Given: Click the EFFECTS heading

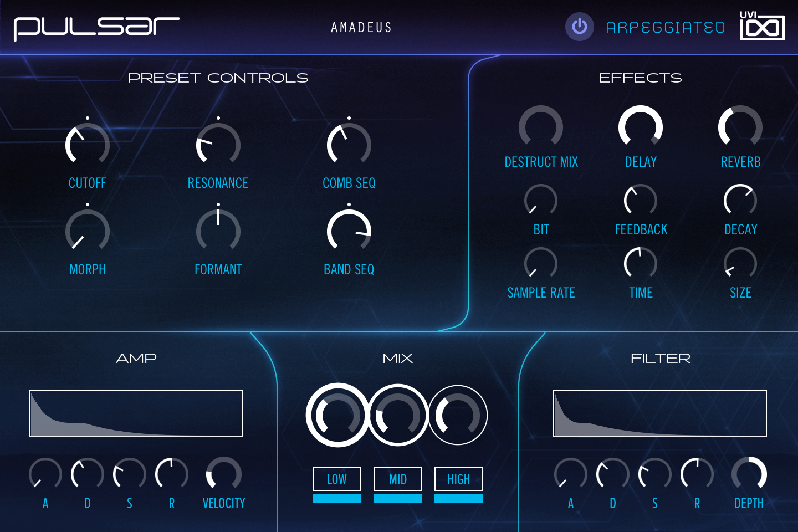Looking at the screenshot, I should (x=640, y=78).
